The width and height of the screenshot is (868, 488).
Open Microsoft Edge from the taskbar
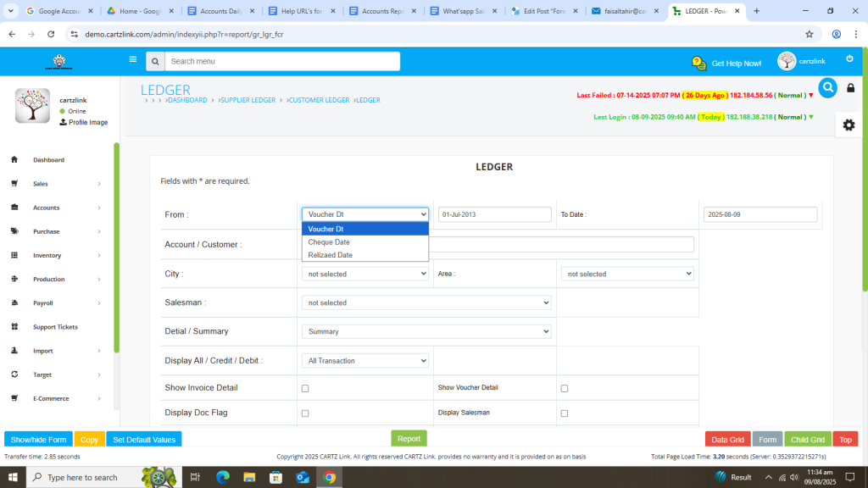[223, 477]
